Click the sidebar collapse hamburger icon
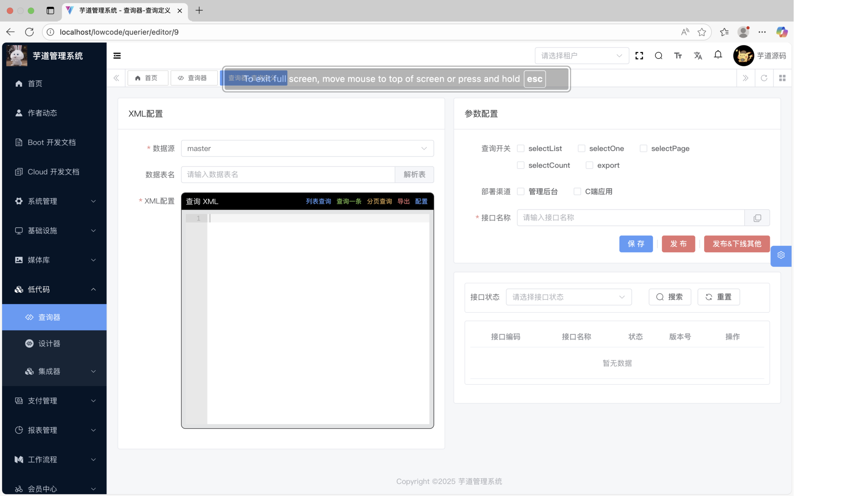This screenshot has width=868, height=496. pyautogui.click(x=117, y=55)
